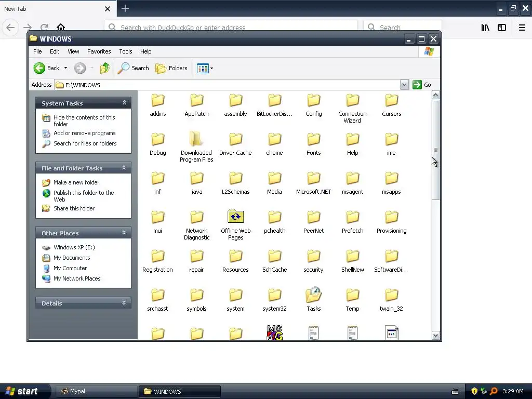Select the Registration folder
The width and height of the screenshot is (532, 399).
pos(158,261)
